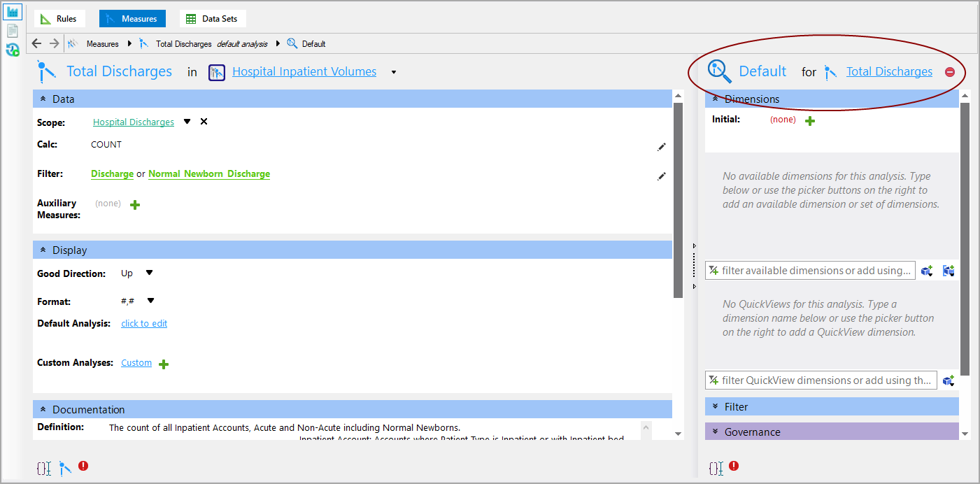Viewport: 980px width, 484px height.
Task: Open the dimension picker beside the filter box
Action: point(927,270)
